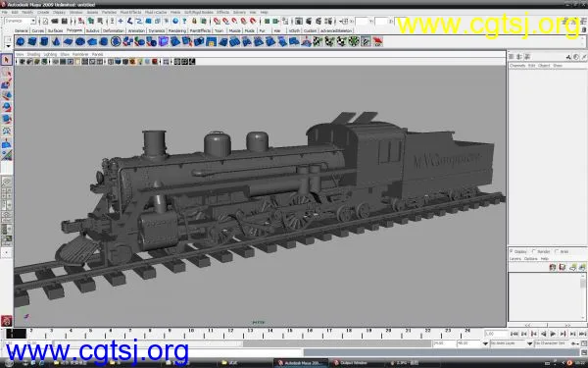Viewport: 588px width, 368px height.
Task: Select the arrow Select Tool in toolbox
Action: pos(7,60)
